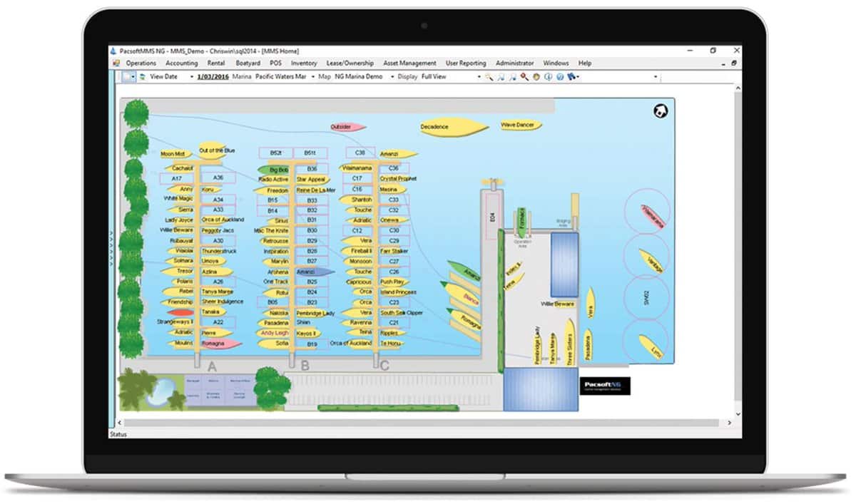This screenshot has width=856, height=504.
Task: Click the zoom-in magnifier toolbar icon
Action: (501, 77)
